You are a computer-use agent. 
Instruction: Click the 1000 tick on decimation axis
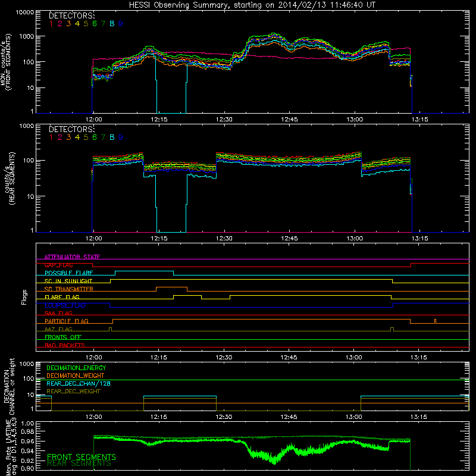pos(26,364)
